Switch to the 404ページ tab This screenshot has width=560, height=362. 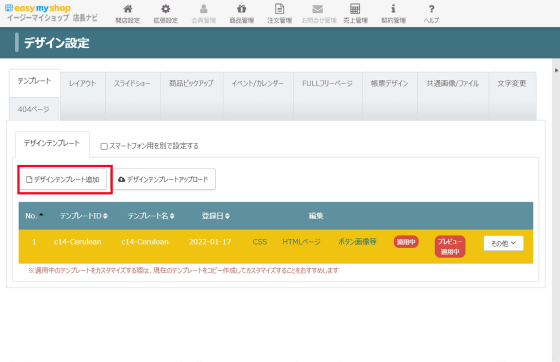(x=34, y=109)
